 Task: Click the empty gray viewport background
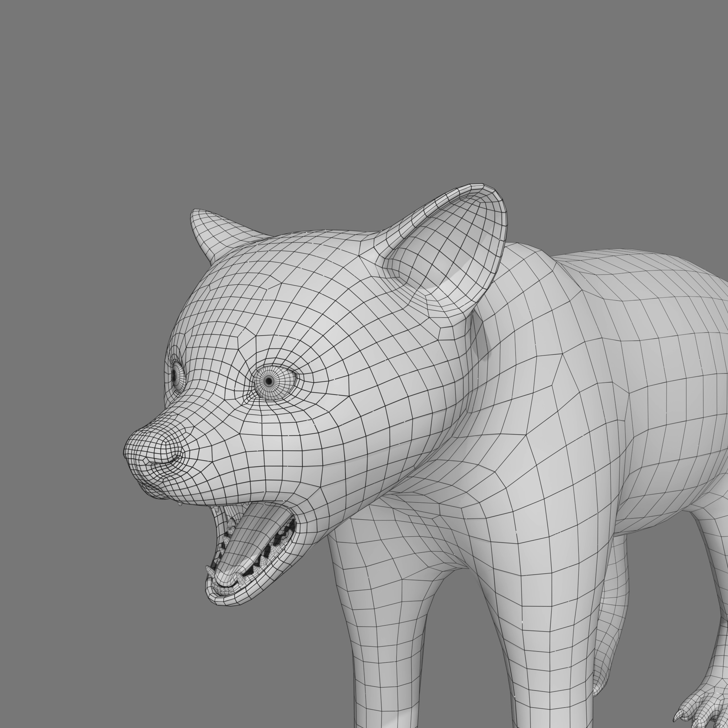tap(113, 113)
